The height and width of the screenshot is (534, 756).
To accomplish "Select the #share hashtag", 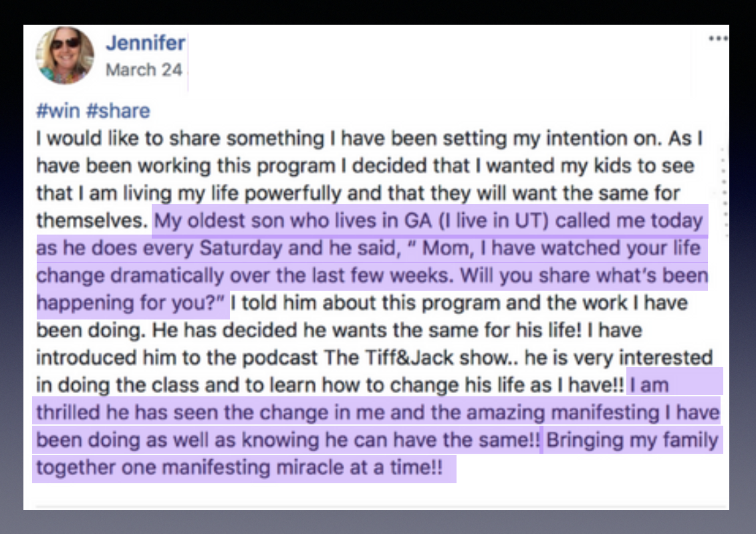I will [x=118, y=111].
